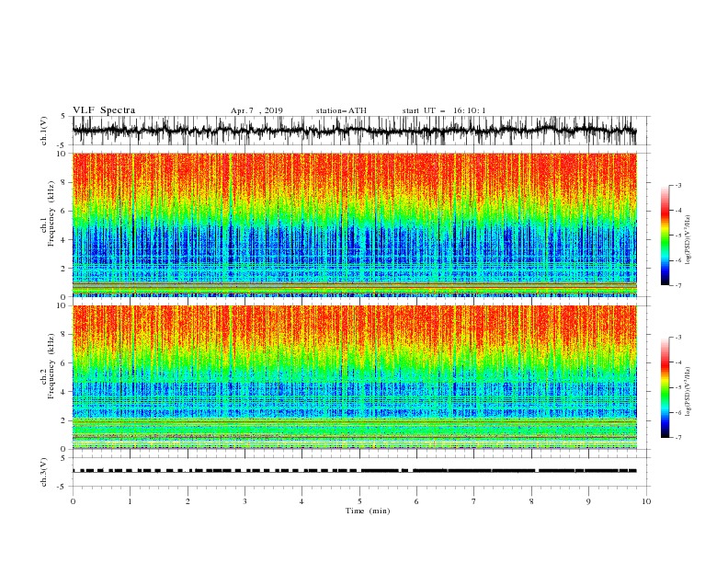Click the "station=ATH" header label
Image resolution: width=728 pixels, height=563 pixels.
341,110
